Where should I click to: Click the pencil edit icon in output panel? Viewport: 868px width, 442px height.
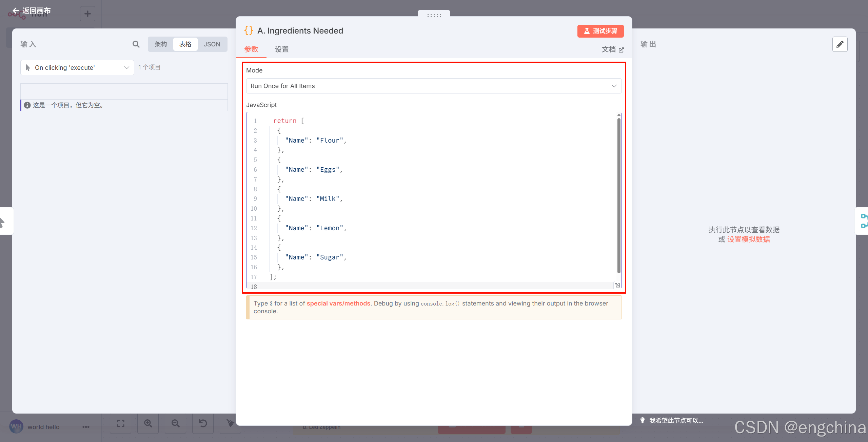(x=840, y=44)
